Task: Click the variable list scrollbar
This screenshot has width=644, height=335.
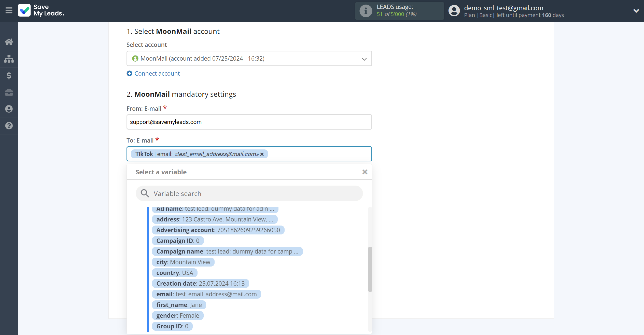Action: pyautogui.click(x=370, y=269)
